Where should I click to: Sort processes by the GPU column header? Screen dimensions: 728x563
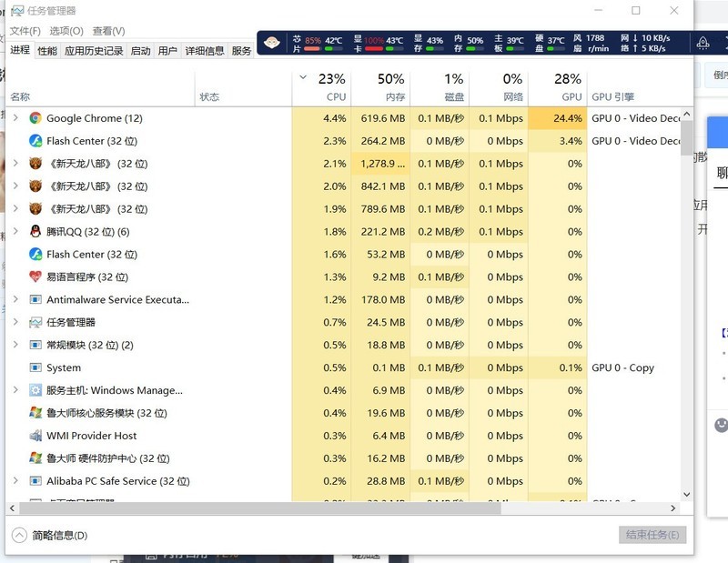[x=558, y=87]
